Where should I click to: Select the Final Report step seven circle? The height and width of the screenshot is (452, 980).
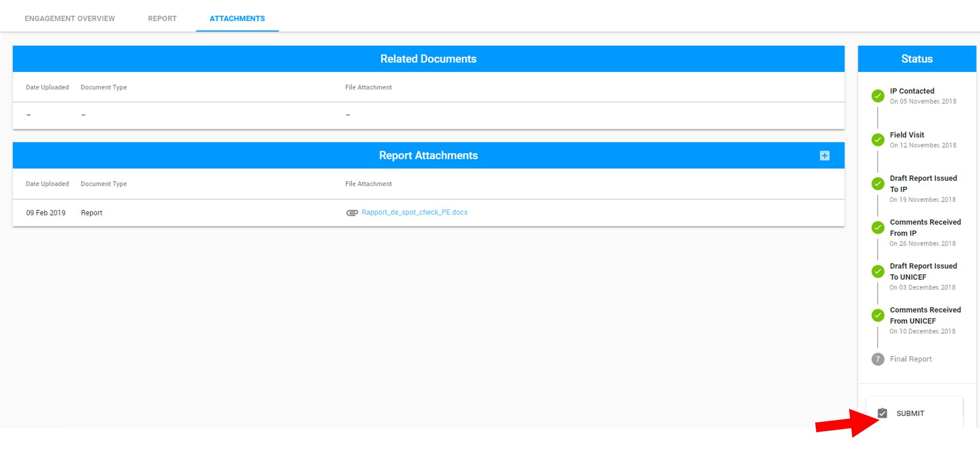(877, 359)
